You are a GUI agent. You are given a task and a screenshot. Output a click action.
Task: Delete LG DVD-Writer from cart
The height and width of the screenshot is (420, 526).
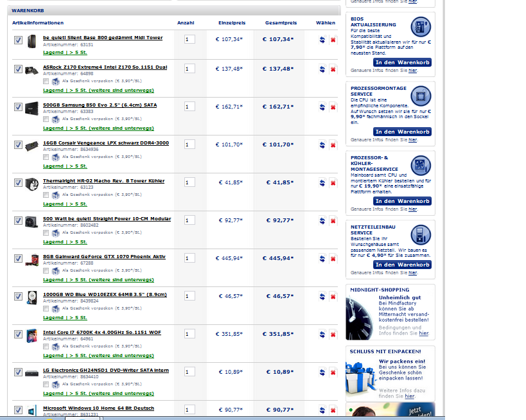(x=333, y=372)
